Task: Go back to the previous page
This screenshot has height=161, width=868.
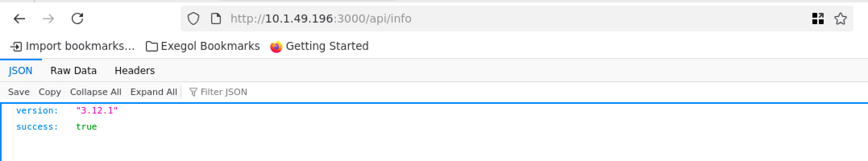Action: tap(19, 19)
